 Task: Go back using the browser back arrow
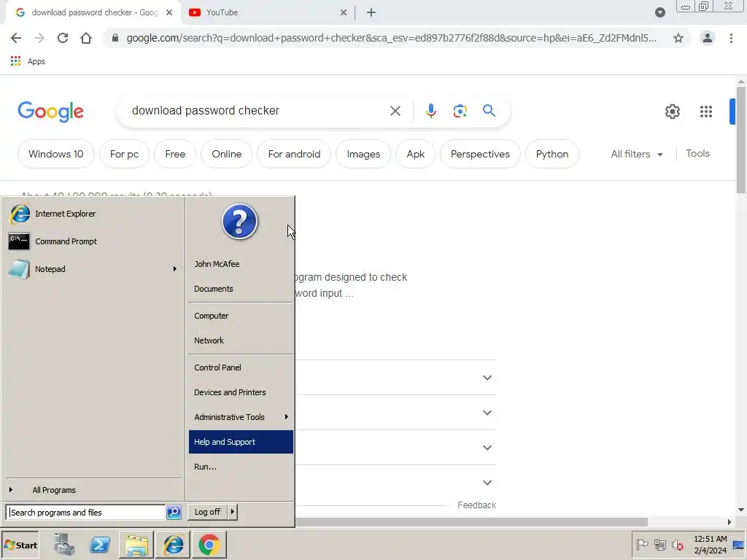pos(16,38)
